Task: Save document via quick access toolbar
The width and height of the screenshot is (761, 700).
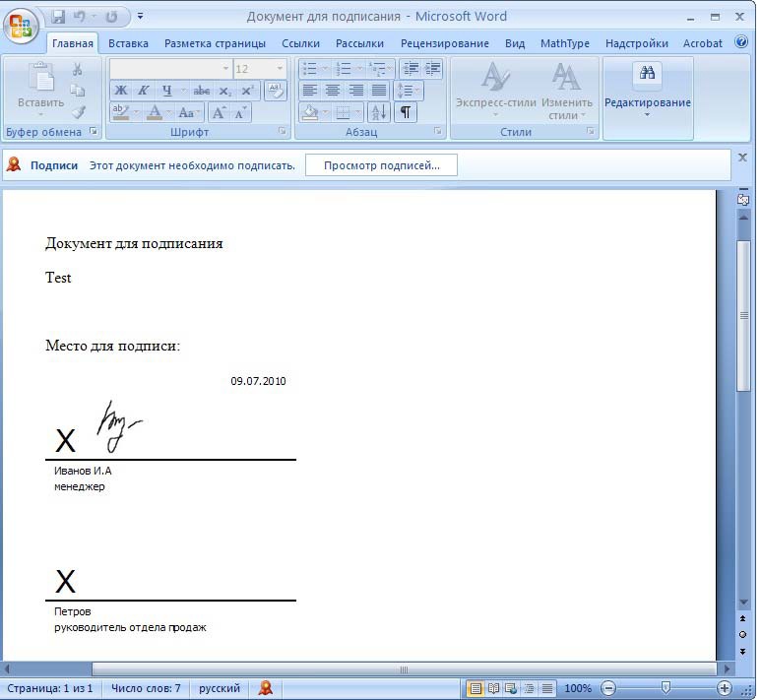Action: click(x=59, y=17)
